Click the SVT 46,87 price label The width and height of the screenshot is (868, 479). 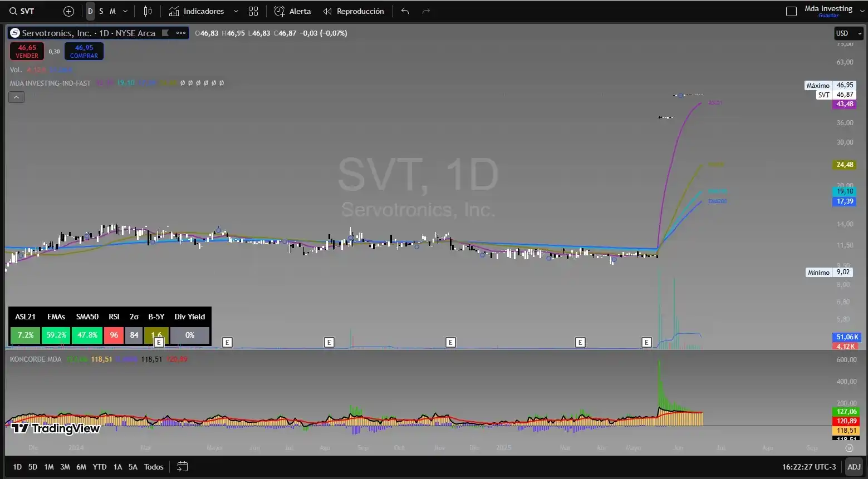(836, 95)
